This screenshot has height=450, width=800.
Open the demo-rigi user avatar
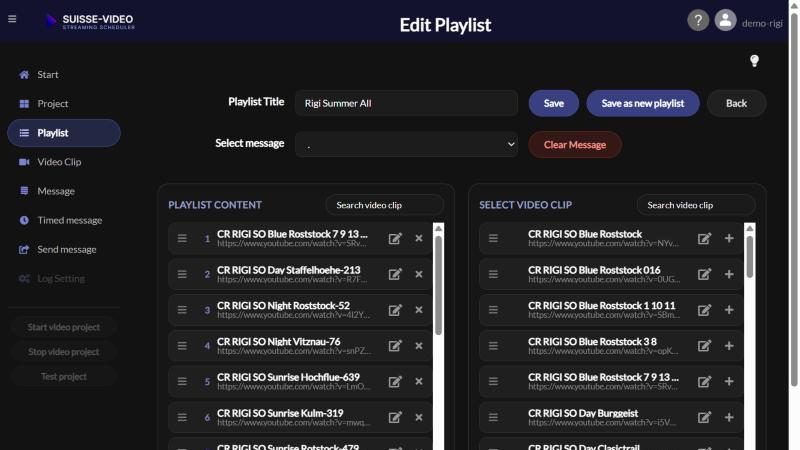tap(725, 20)
